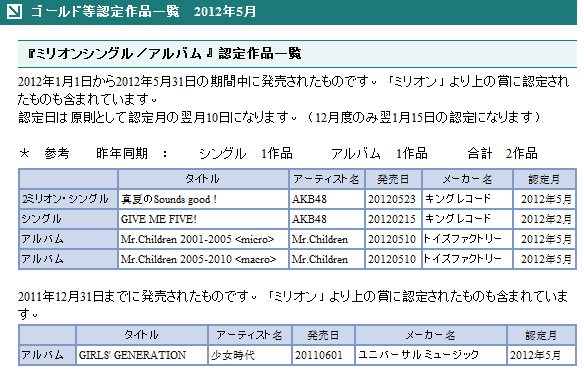Image resolution: width=584 pixels, height=379 pixels.
Task: Click Mr.Children 2005-2010 <macro> title
Action: point(198,259)
